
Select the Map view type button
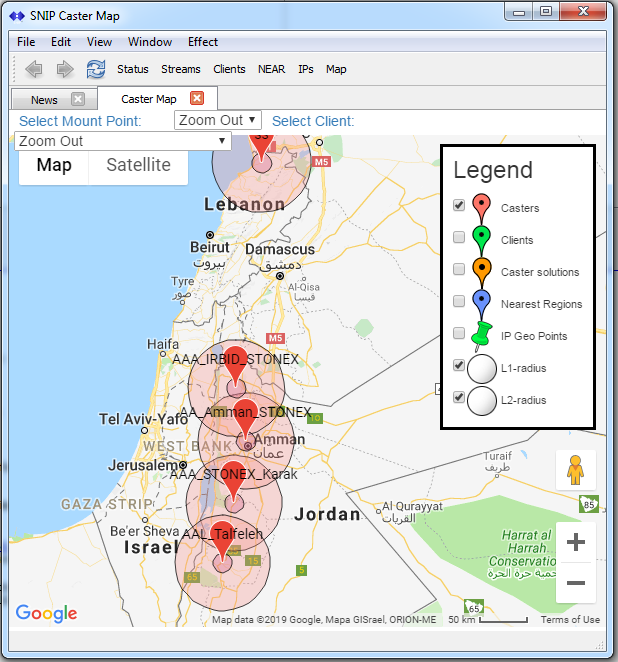[x=54, y=165]
